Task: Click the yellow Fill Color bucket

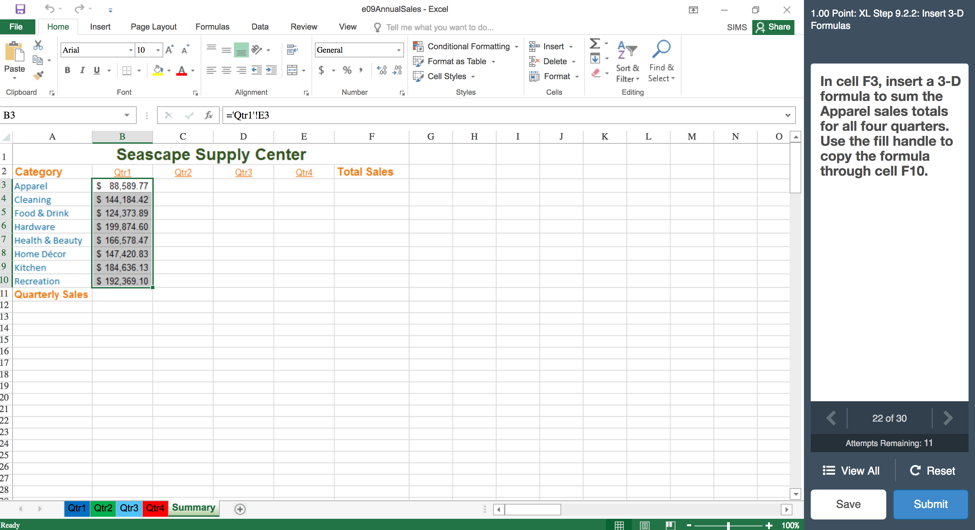Action: pyautogui.click(x=157, y=71)
